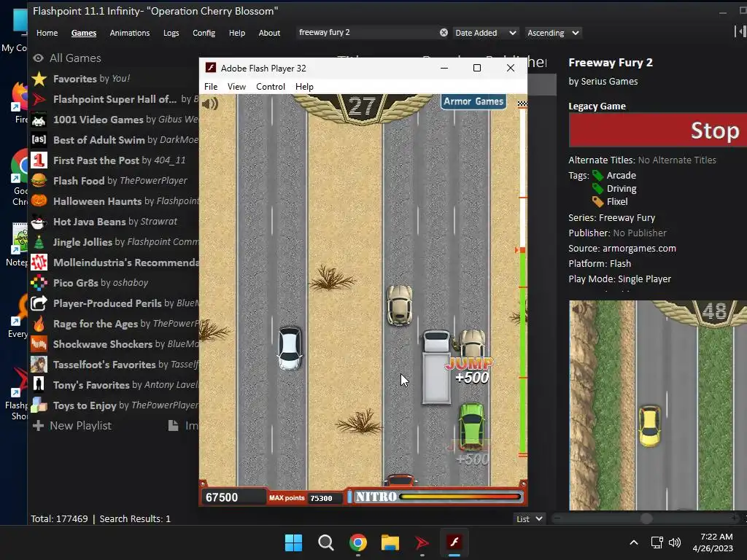This screenshot has width=747, height=560.
Task: Open Flashpoint's Help tab
Action: point(237,33)
